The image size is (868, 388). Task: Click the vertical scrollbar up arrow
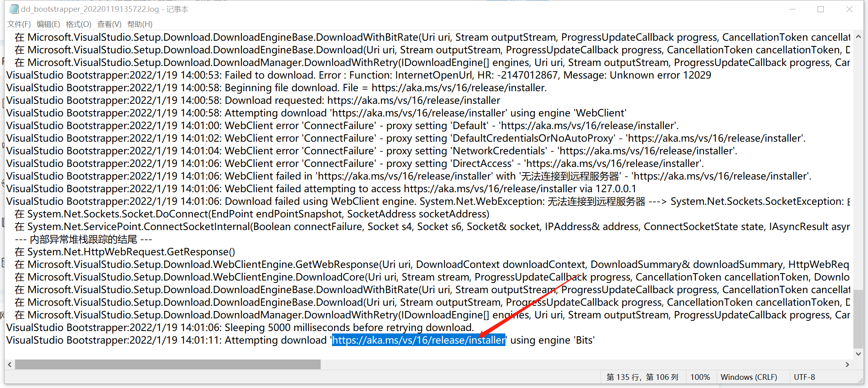[858, 37]
